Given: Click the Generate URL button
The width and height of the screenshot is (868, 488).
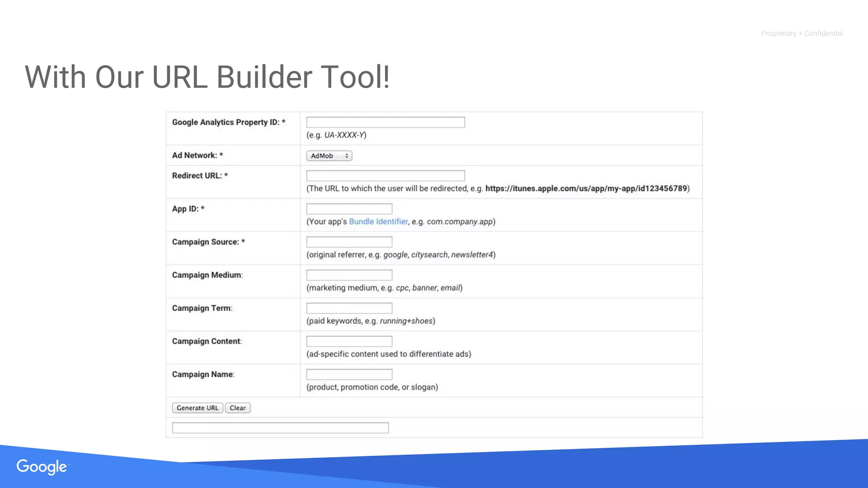Looking at the screenshot, I should click(x=198, y=408).
